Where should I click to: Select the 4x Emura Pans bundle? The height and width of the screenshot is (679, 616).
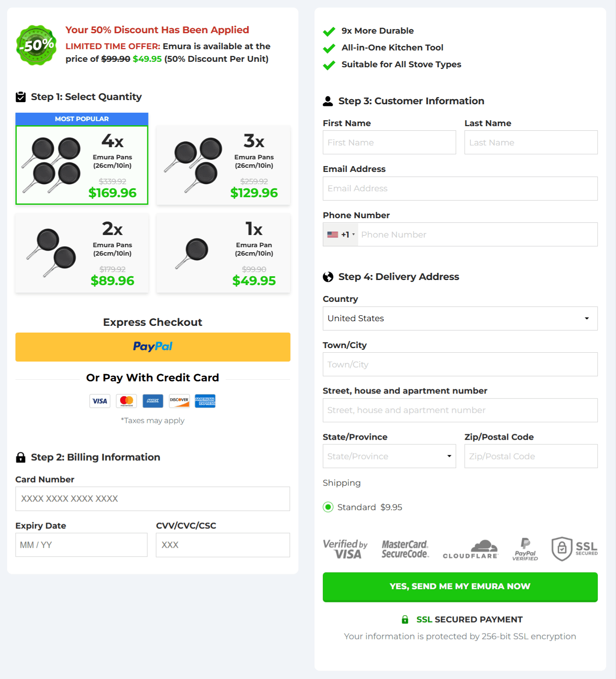(82, 165)
